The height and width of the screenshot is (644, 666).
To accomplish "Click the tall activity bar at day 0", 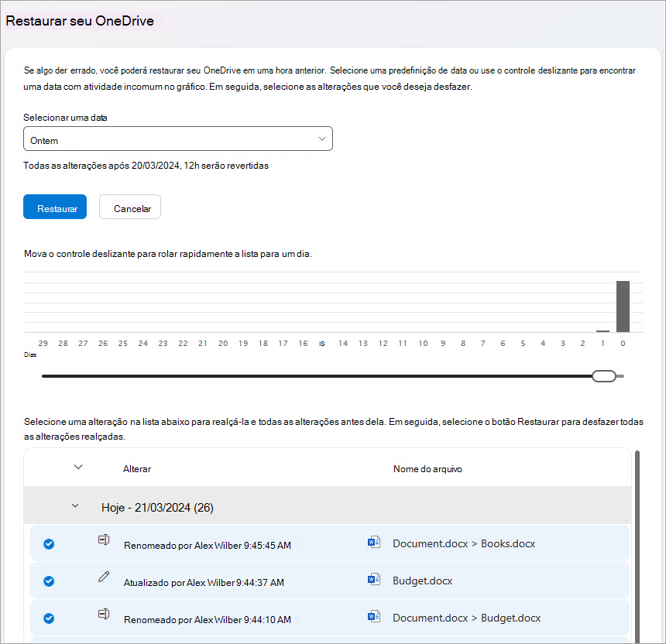I will pyautogui.click(x=623, y=306).
